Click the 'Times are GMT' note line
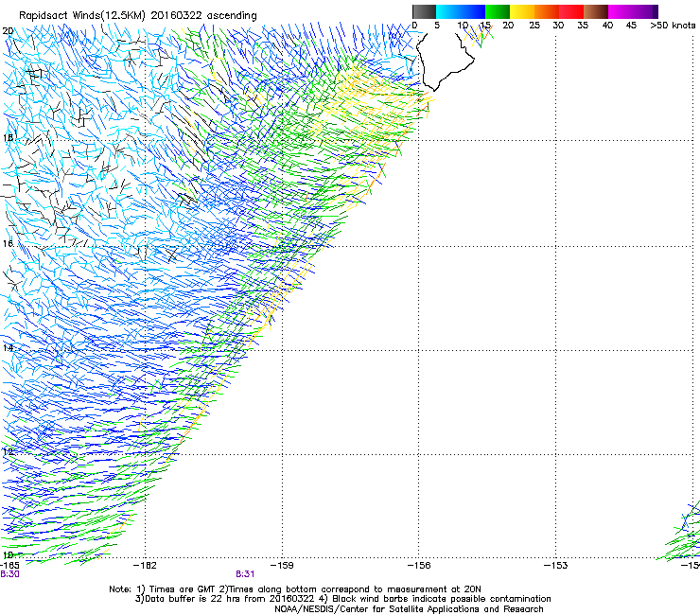The height and width of the screenshot is (615, 700). pyautogui.click(x=295, y=589)
